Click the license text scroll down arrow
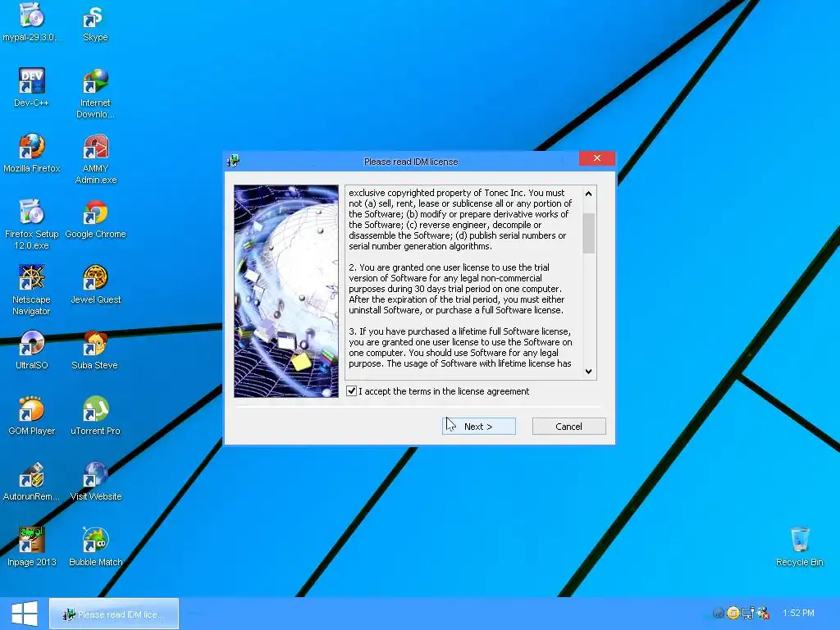The height and width of the screenshot is (630, 840). (589, 372)
